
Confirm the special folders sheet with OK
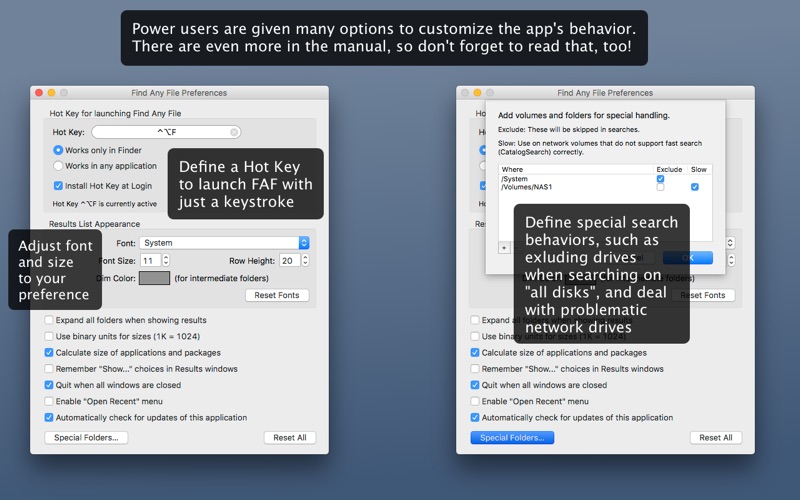click(x=688, y=258)
